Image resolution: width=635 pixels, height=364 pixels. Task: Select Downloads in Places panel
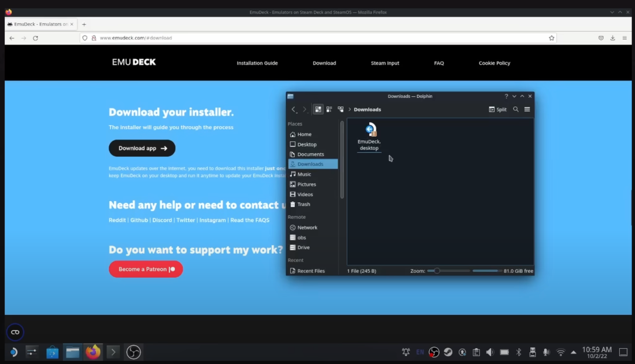point(313,164)
